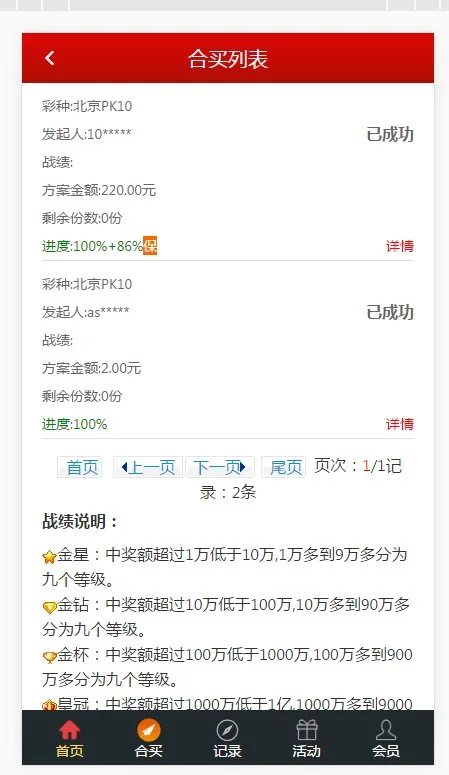Jump to 尾页 last page
This screenshot has width=449, height=775.
pos(283,467)
